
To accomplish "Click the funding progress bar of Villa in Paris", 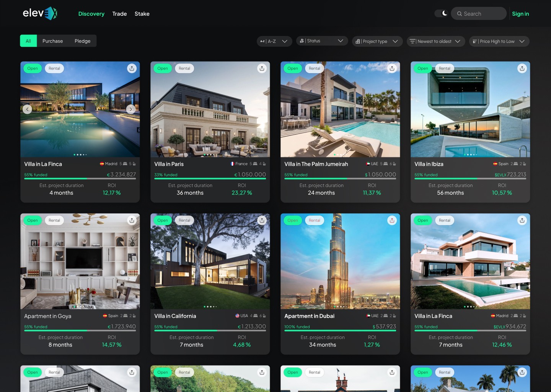I will coord(210,178).
